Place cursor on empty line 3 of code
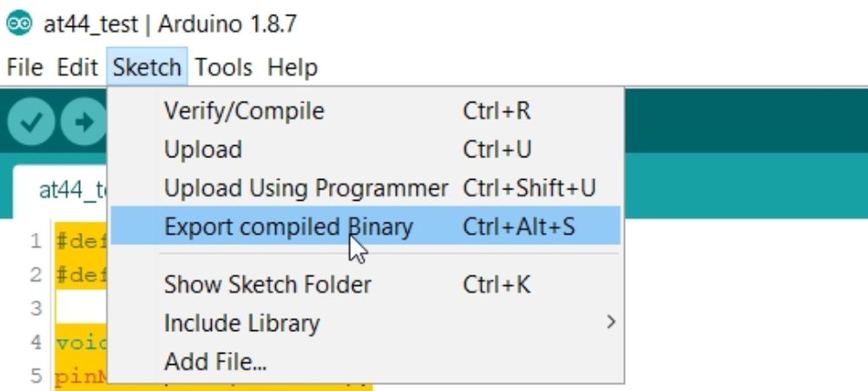The image size is (868, 391). [81, 308]
